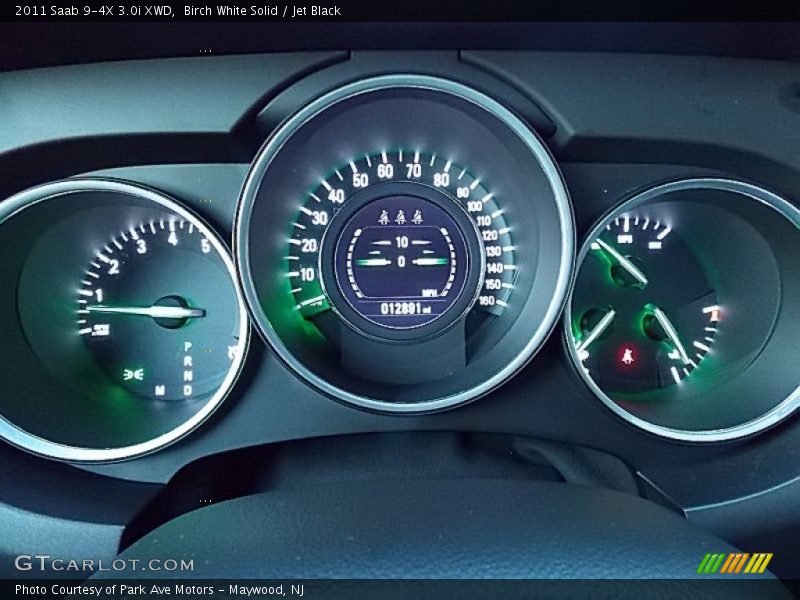Screen dimensions: 800x600
Task: Click the center display's 0 scale value
Action: [x=402, y=262]
